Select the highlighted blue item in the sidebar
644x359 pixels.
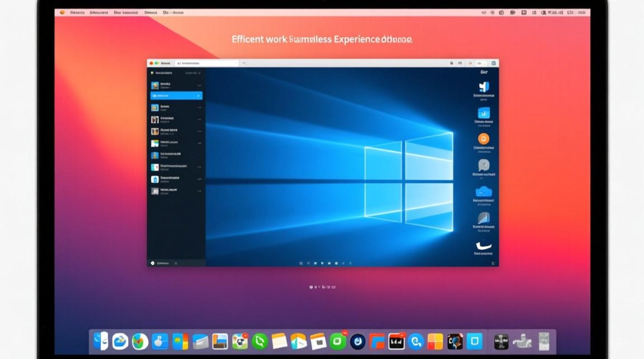(176, 96)
